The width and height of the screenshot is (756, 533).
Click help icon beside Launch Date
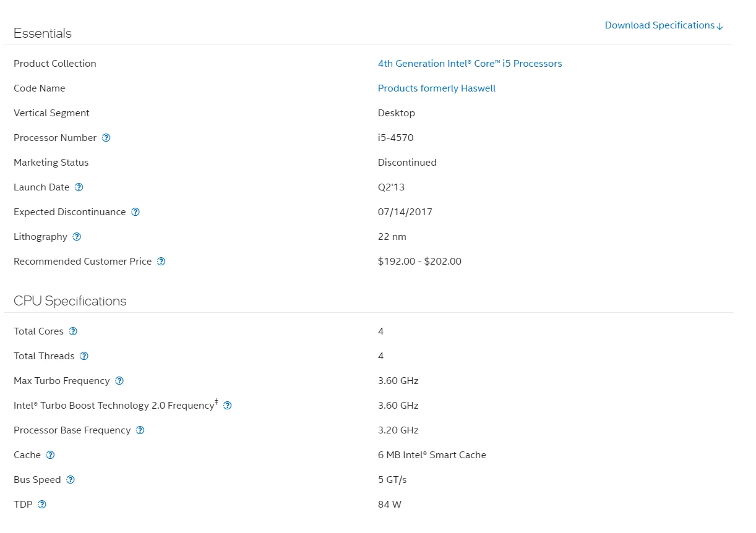click(79, 187)
